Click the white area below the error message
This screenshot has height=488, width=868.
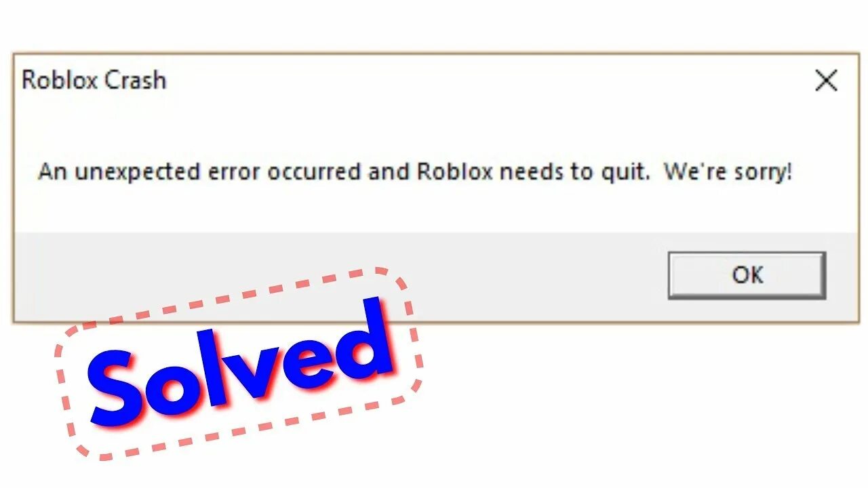(x=434, y=210)
